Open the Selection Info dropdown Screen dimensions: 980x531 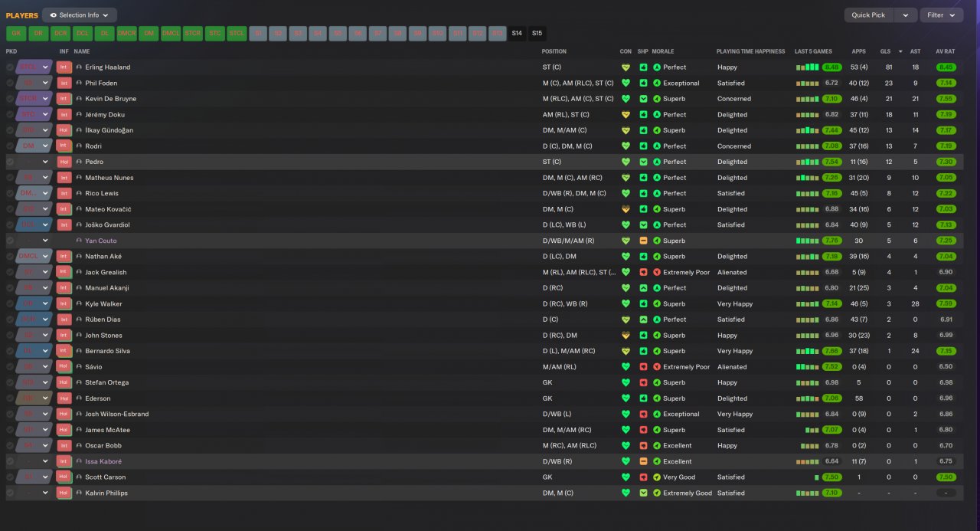coord(80,15)
